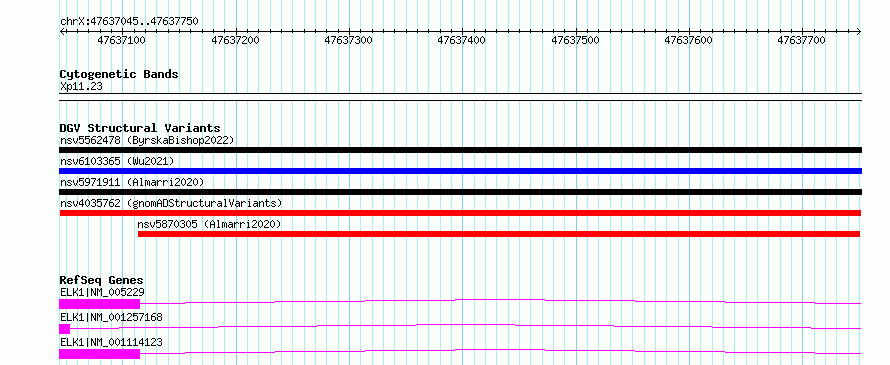The image size is (890, 365).
Task: Click the ELK1|NM_001257168 transcript label
Action: [111, 317]
